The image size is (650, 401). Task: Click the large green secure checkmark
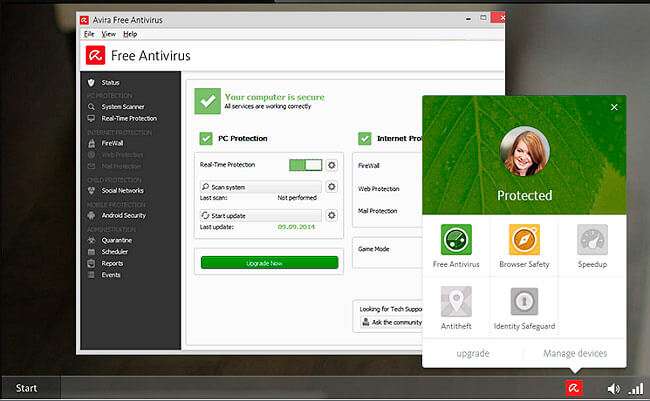point(207,101)
